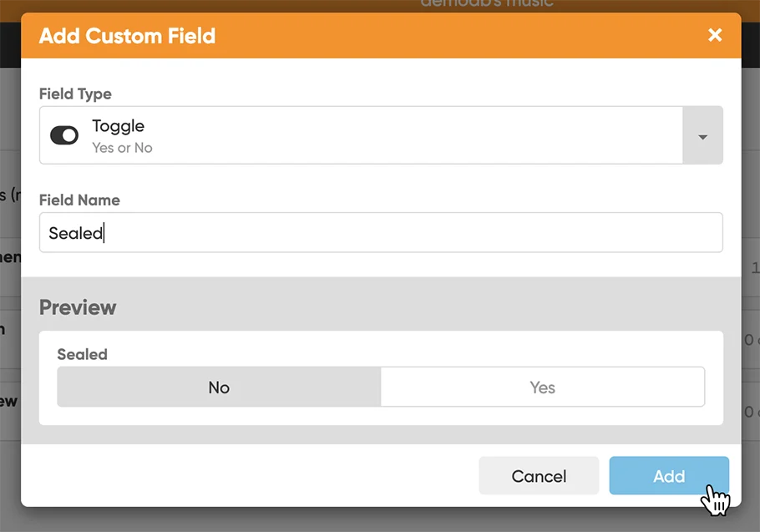Image resolution: width=760 pixels, height=532 pixels.
Task: Switch the Sealed preview toggle to Yes
Action: (542, 388)
